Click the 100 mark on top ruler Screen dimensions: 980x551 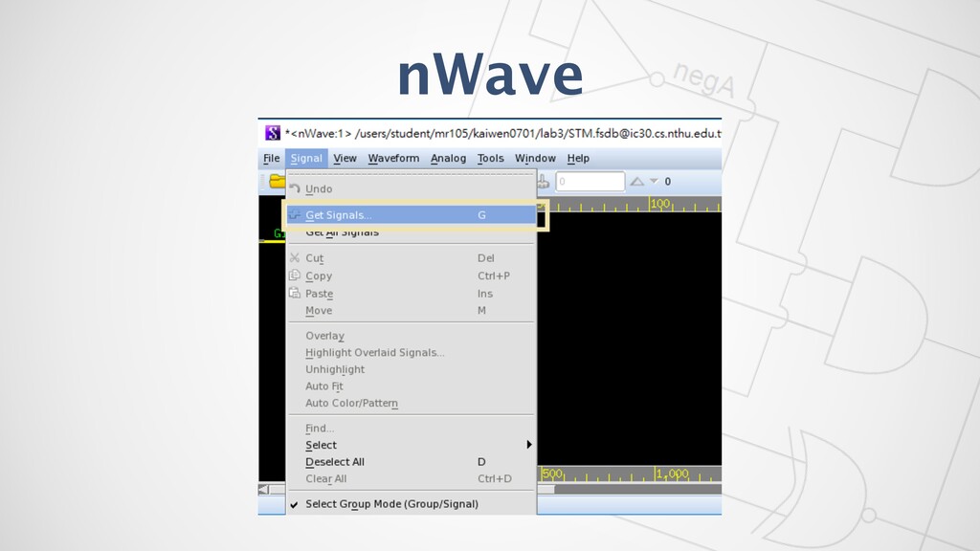point(660,204)
